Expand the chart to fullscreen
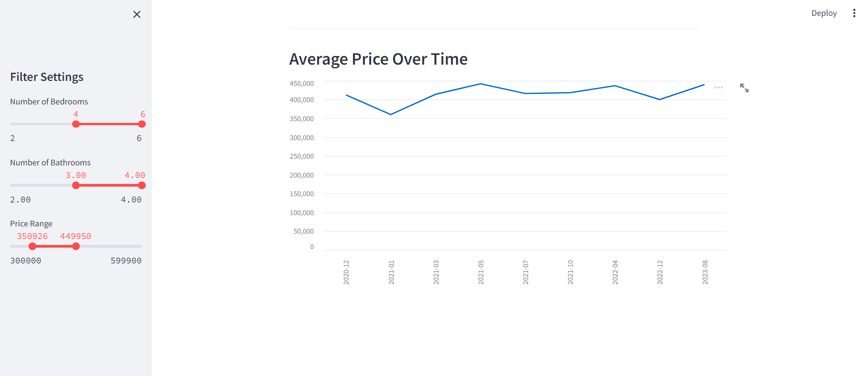Screen dimensions: 868x376 (744, 88)
